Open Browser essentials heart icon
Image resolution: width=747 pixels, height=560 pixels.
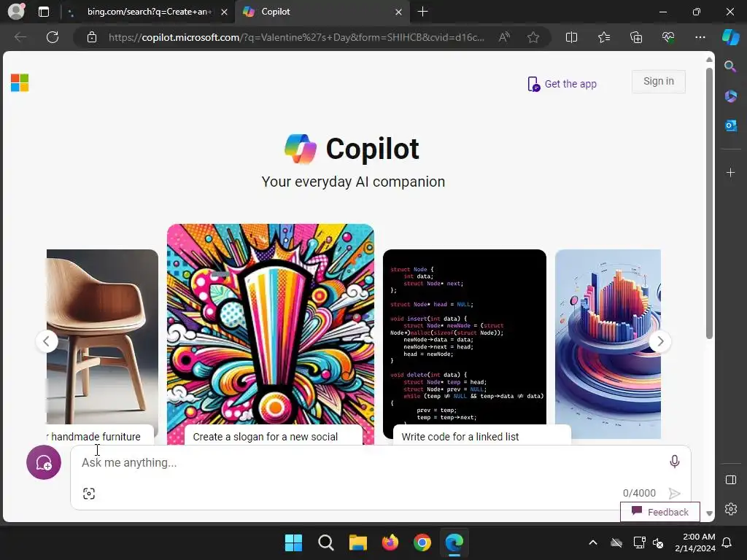(668, 37)
